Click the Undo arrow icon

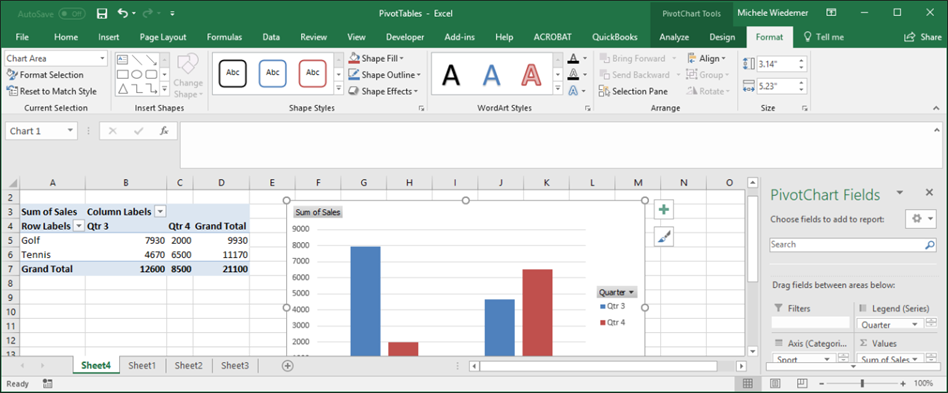point(122,13)
